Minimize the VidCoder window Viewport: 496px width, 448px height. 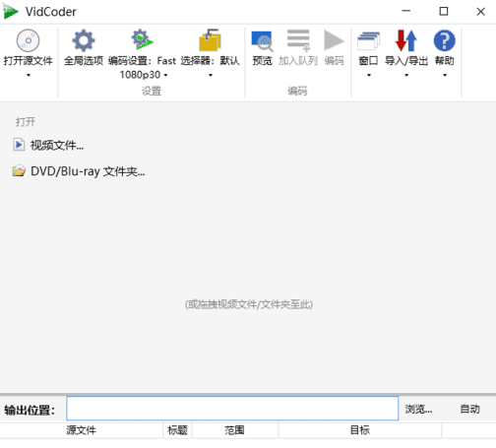point(406,11)
